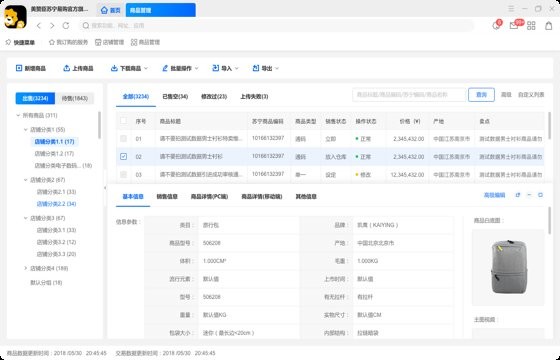Click the category tree vertical scrollbar
The width and height of the screenshot is (560, 360).
tap(99, 125)
